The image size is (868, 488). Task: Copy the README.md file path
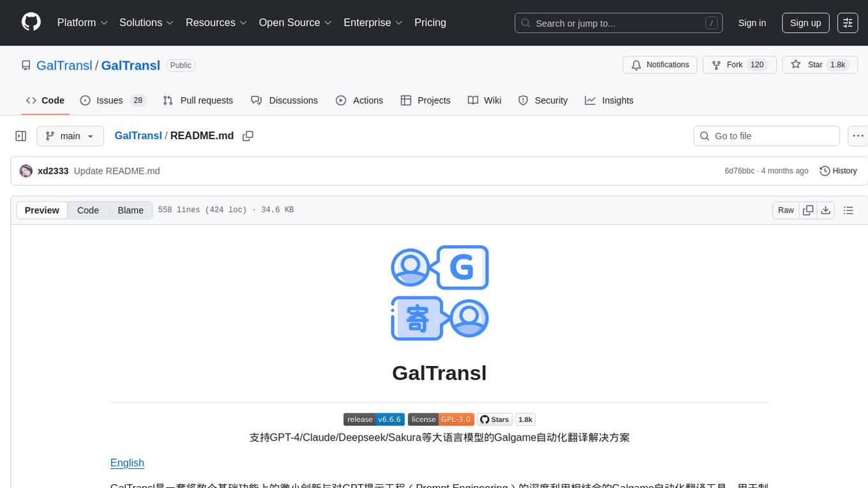tap(248, 136)
